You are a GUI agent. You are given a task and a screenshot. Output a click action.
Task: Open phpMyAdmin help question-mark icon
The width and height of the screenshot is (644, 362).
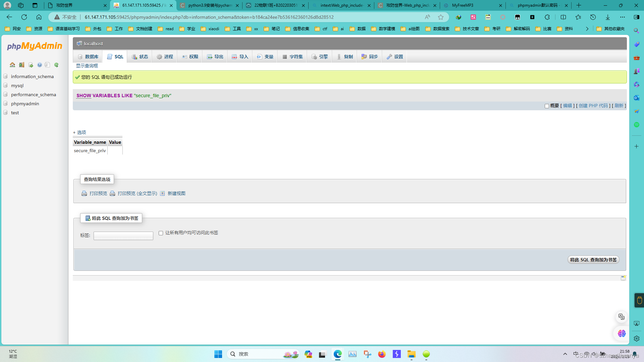click(40, 65)
